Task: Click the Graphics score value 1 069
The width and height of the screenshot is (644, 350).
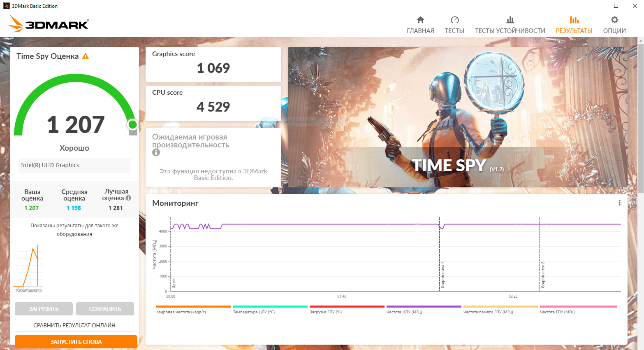Action: point(213,68)
